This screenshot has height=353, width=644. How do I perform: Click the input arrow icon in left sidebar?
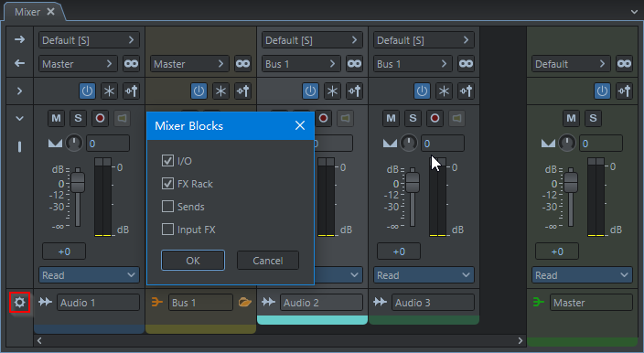tap(19, 39)
